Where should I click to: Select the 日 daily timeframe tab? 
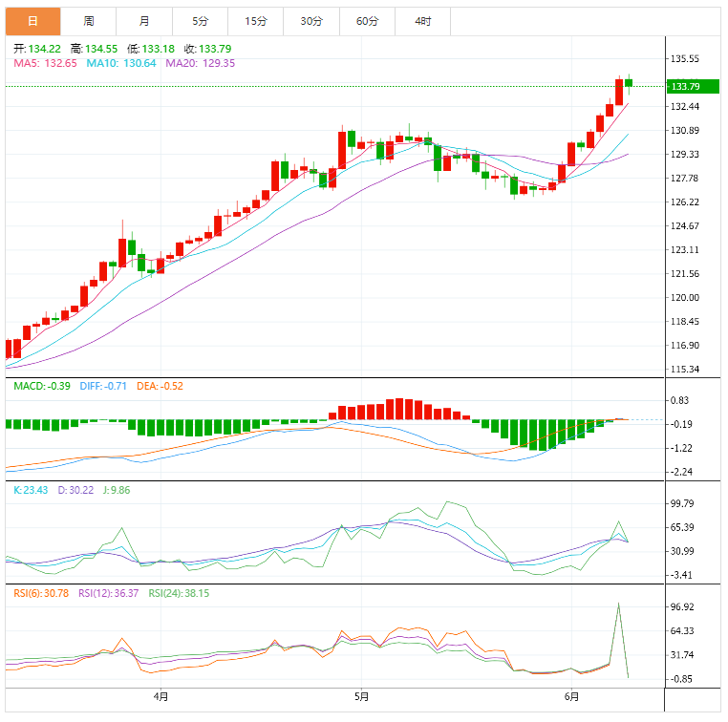click(33, 21)
